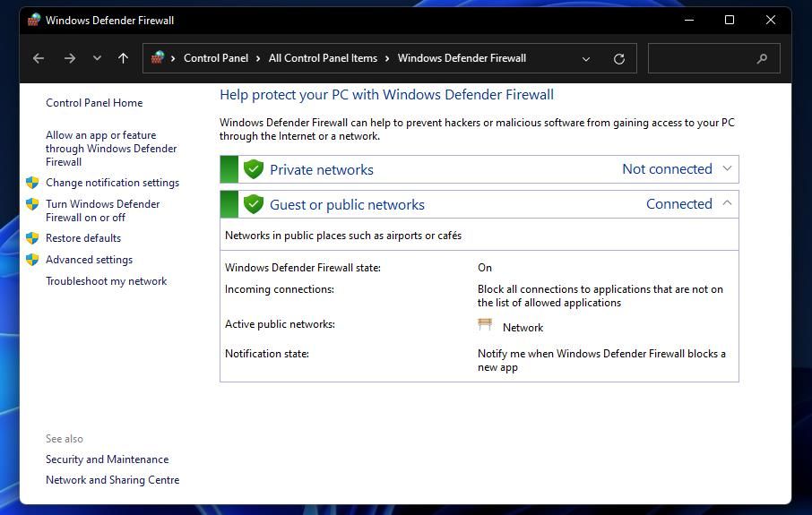Click shield icon beside Change notification settings
This screenshot has width=812, height=515.
(32, 182)
